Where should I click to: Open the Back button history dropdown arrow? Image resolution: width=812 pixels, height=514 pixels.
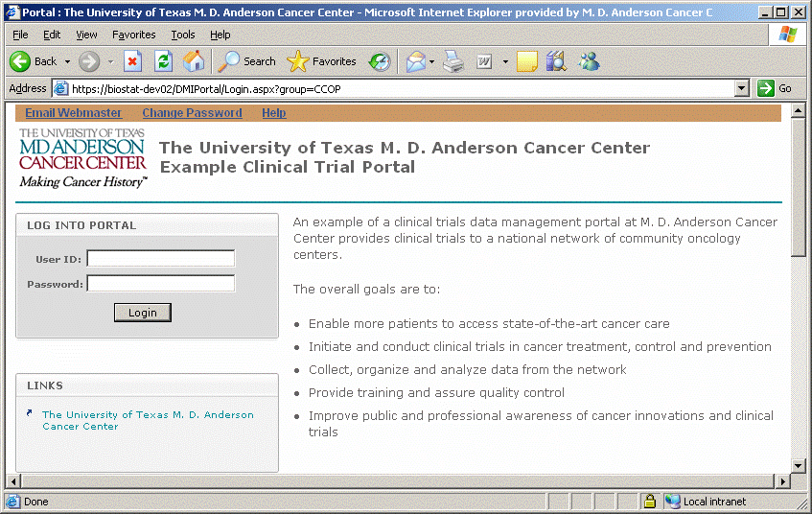point(67,61)
